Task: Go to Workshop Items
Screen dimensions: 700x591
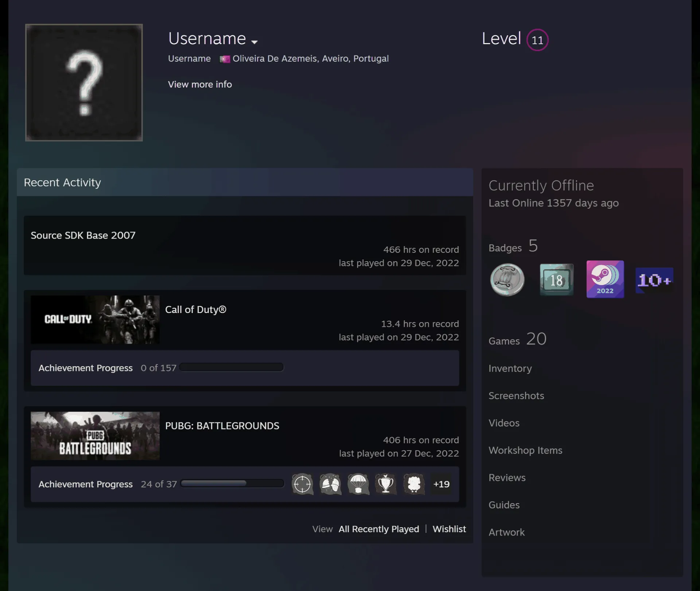Action: pyautogui.click(x=525, y=451)
